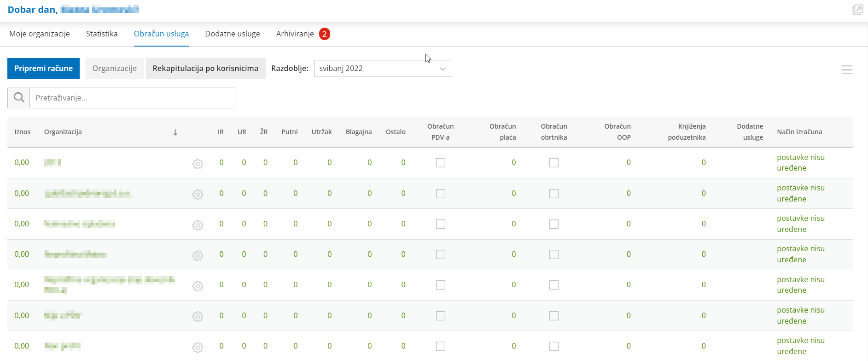868x361 pixels.
Task: Open settings gear in first organization row
Action: pos(198,164)
